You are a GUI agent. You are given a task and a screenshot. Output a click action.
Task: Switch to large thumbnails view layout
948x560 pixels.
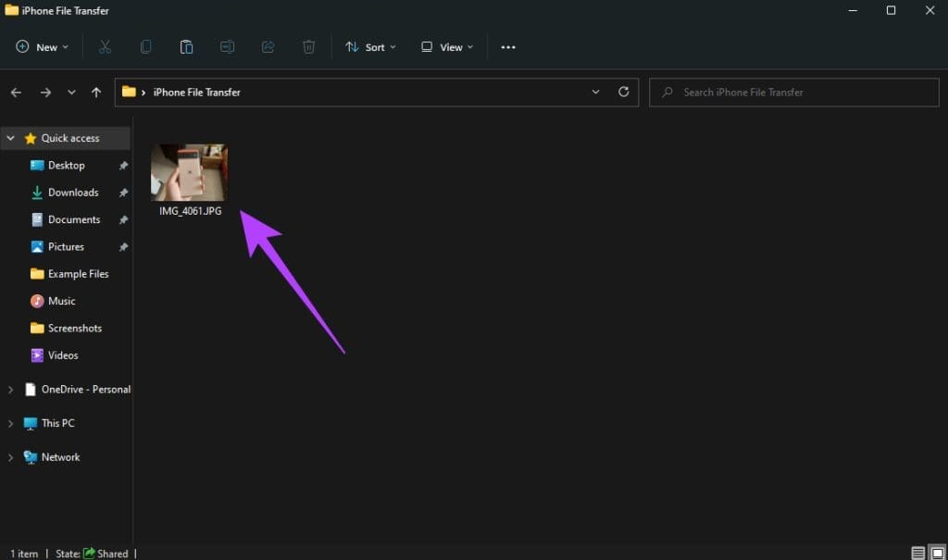pos(936,553)
